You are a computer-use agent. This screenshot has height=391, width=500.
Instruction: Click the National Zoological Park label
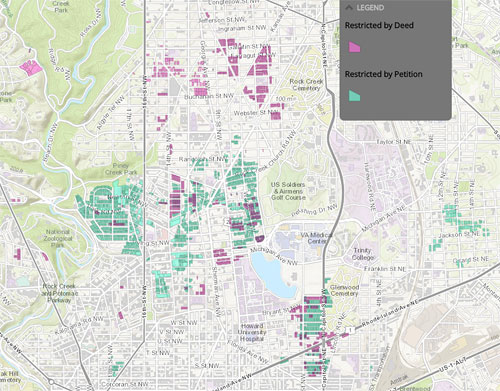58,238
